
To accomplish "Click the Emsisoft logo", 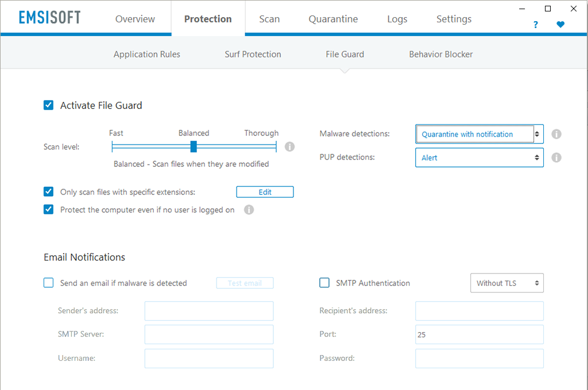I will 49,18.
